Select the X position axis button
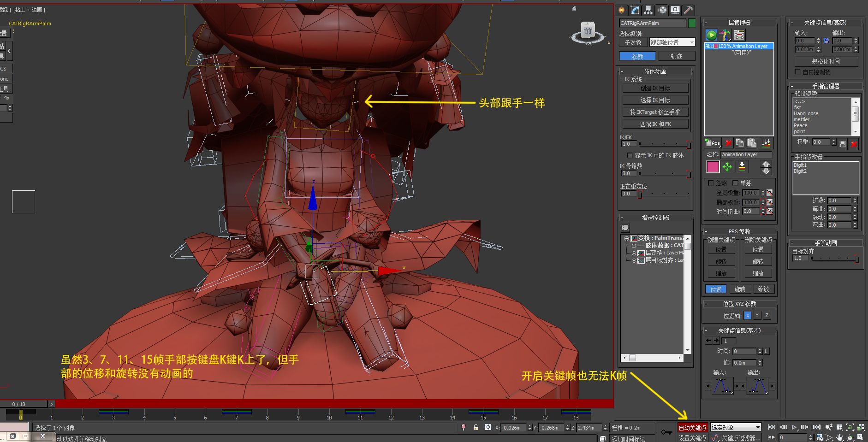 tap(748, 315)
